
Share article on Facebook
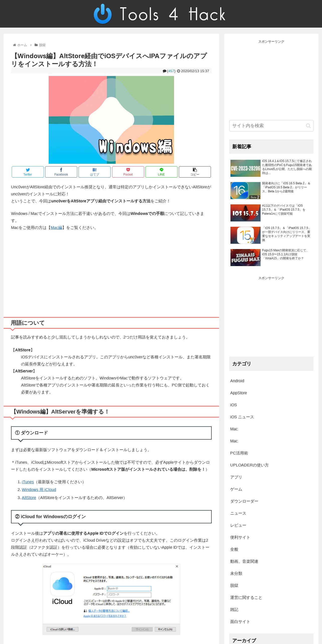point(61,172)
